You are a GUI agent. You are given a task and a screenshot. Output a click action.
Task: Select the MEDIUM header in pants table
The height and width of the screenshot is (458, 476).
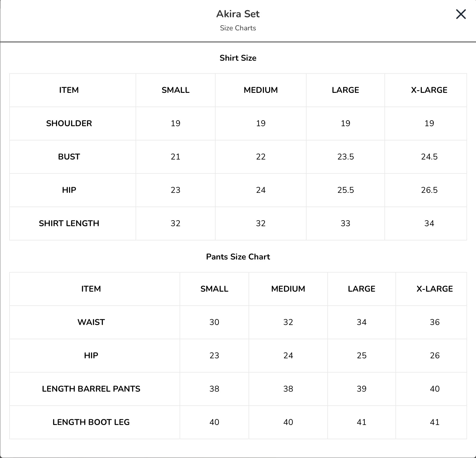tap(288, 289)
